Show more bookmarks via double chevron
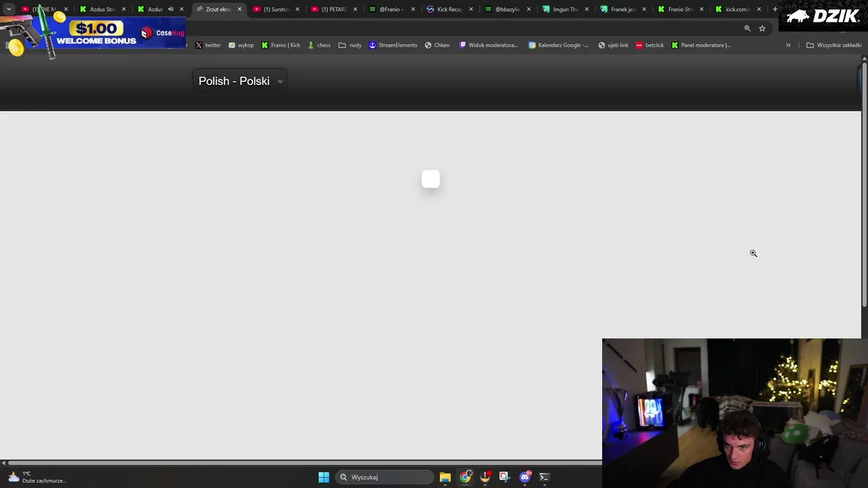The image size is (868, 488). click(788, 45)
